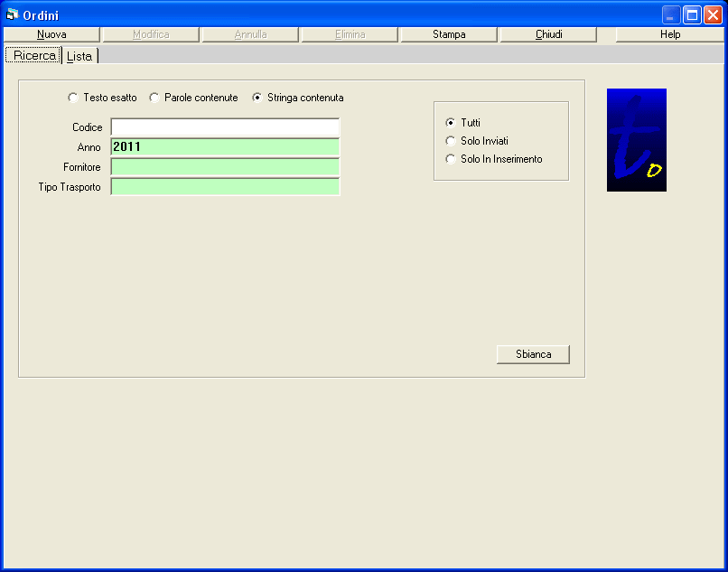728x572 pixels.
Task: Click the blue logo image
Action: (x=636, y=139)
